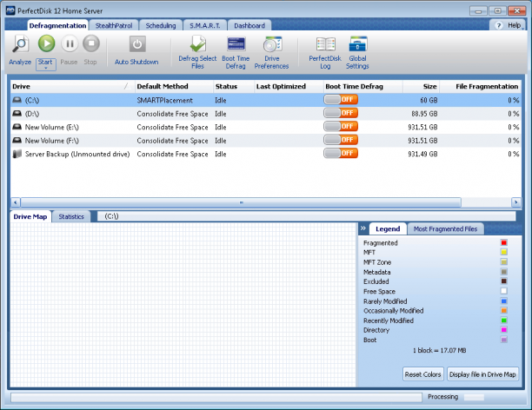Collapse the legend panel with double chevron
Screen dimensions: 532x410
click(363, 228)
